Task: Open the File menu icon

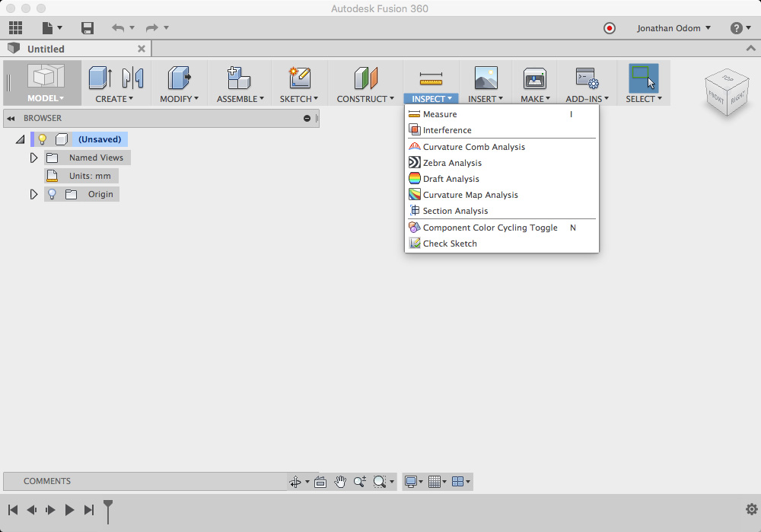Action: (x=47, y=27)
